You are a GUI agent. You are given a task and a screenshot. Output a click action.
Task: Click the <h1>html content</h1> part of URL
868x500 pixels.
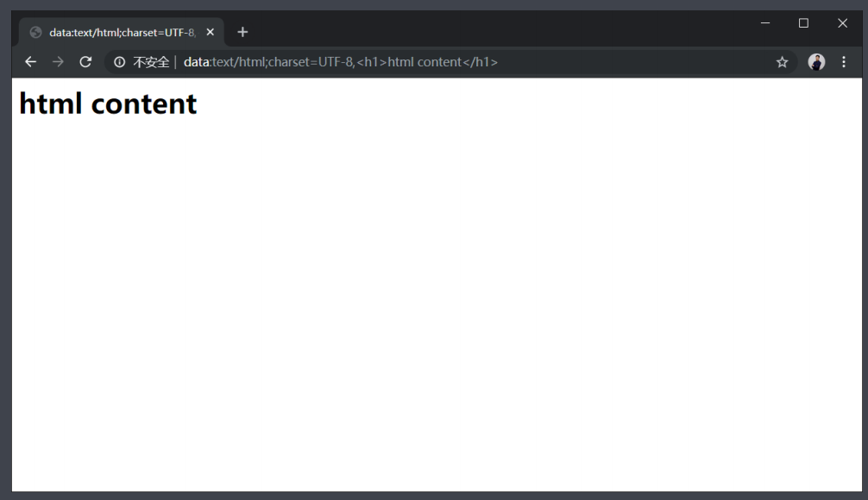click(427, 62)
